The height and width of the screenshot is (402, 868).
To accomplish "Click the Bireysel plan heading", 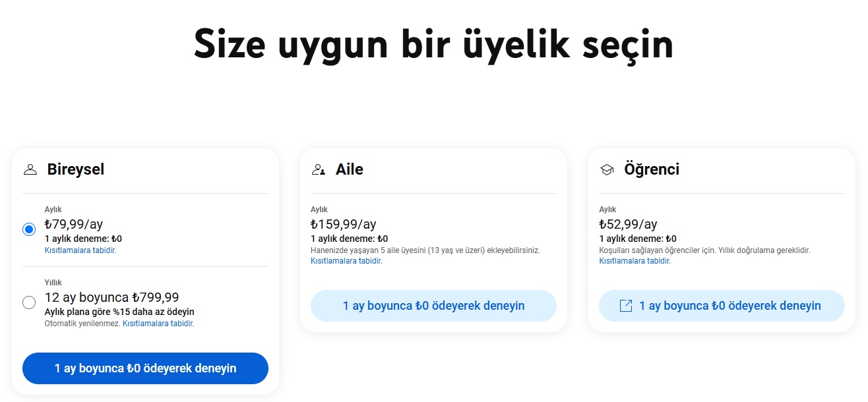I will [76, 169].
